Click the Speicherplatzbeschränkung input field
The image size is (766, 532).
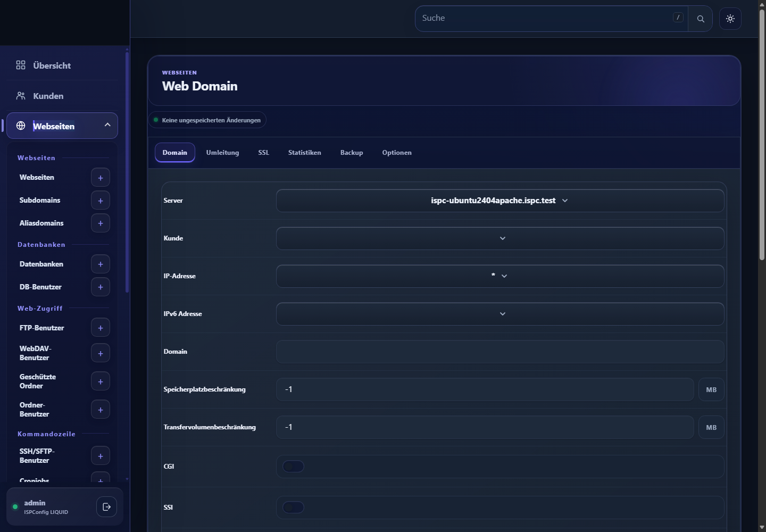click(x=485, y=389)
